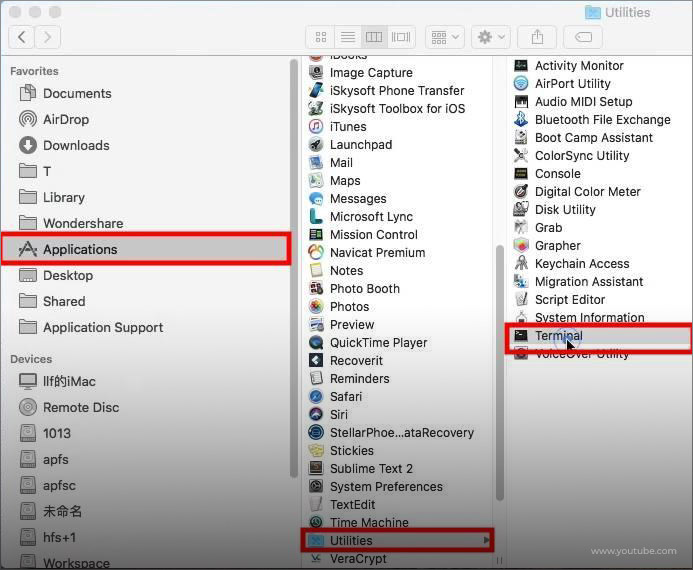Select the iMac device in sidebar
The height and width of the screenshot is (570, 693).
click(x=57, y=381)
